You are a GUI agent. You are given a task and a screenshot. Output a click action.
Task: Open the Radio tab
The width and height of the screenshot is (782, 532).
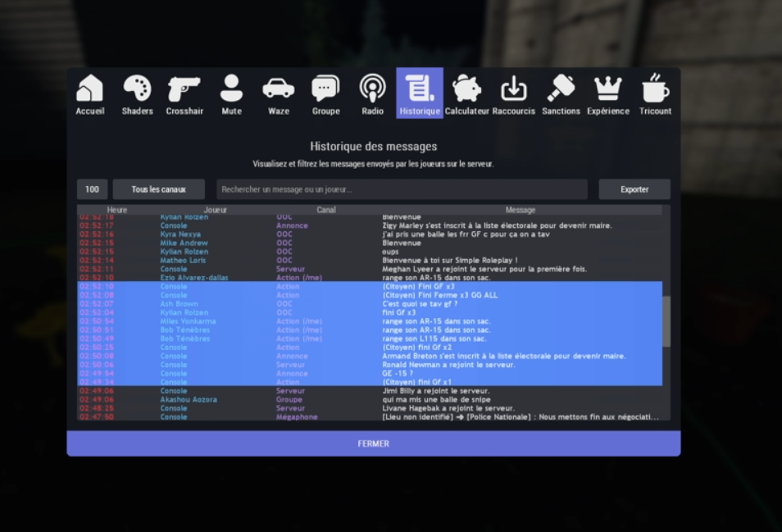pyautogui.click(x=372, y=93)
